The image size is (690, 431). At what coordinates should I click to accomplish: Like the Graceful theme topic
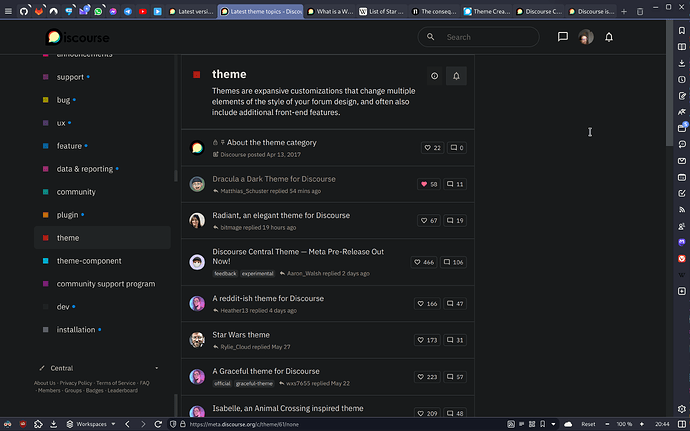coord(427,376)
